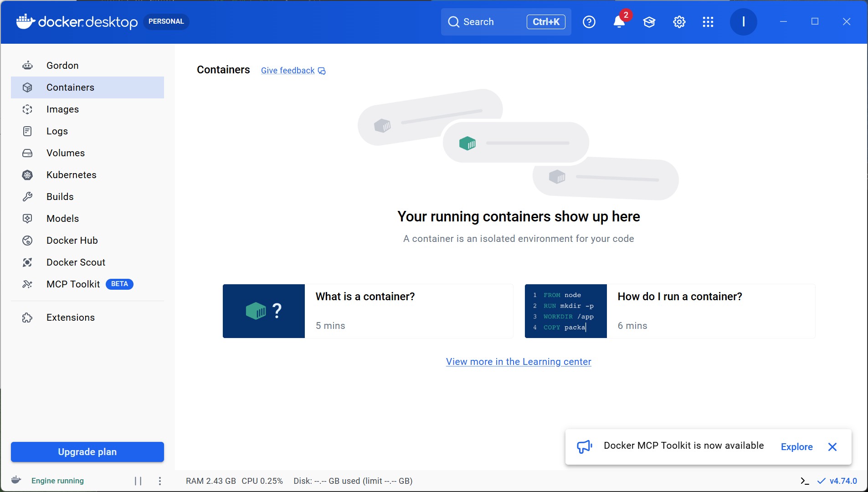
Task: Open Extensions in the sidebar
Action: (87, 318)
